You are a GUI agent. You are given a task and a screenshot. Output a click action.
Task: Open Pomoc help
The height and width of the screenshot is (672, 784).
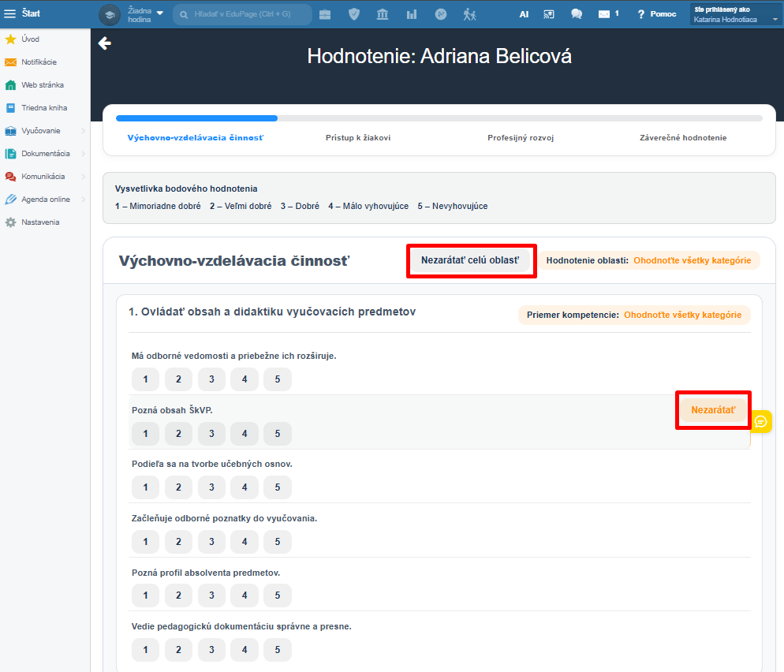coord(657,14)
